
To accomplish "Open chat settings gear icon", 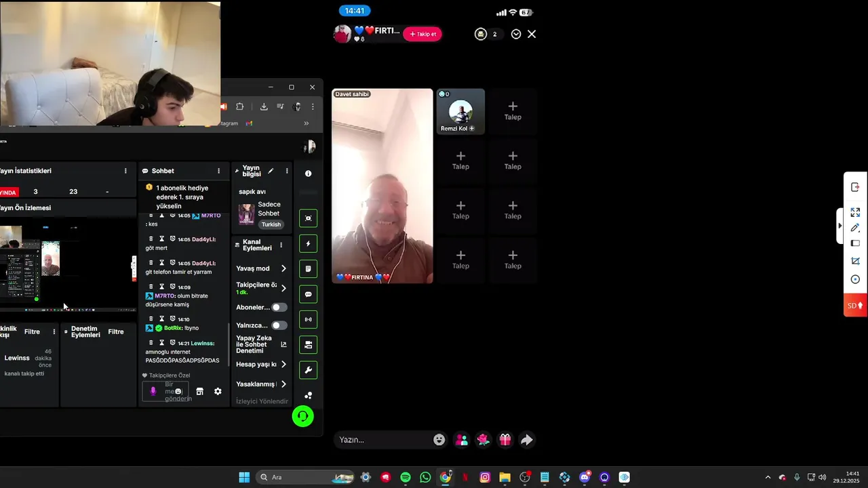I will pyautogui.click(x=218, y=391).
